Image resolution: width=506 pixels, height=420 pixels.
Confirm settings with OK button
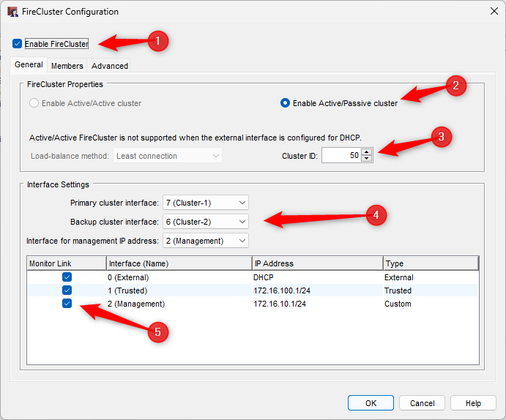371,403
